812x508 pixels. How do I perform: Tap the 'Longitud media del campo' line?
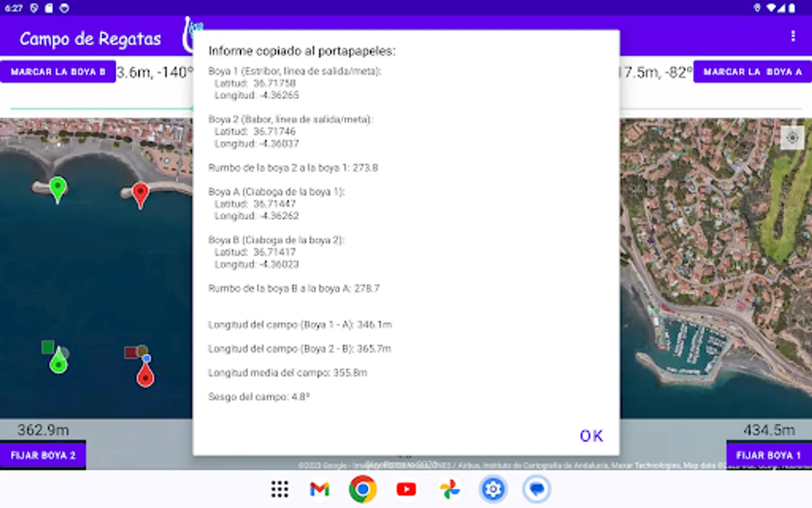coord(288,373)
